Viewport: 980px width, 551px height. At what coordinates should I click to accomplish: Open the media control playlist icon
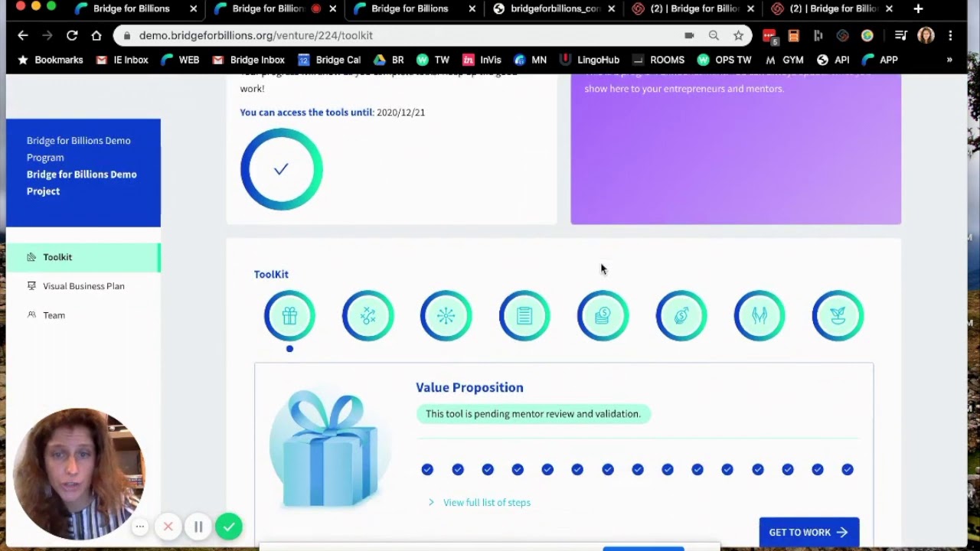point(901,35)
